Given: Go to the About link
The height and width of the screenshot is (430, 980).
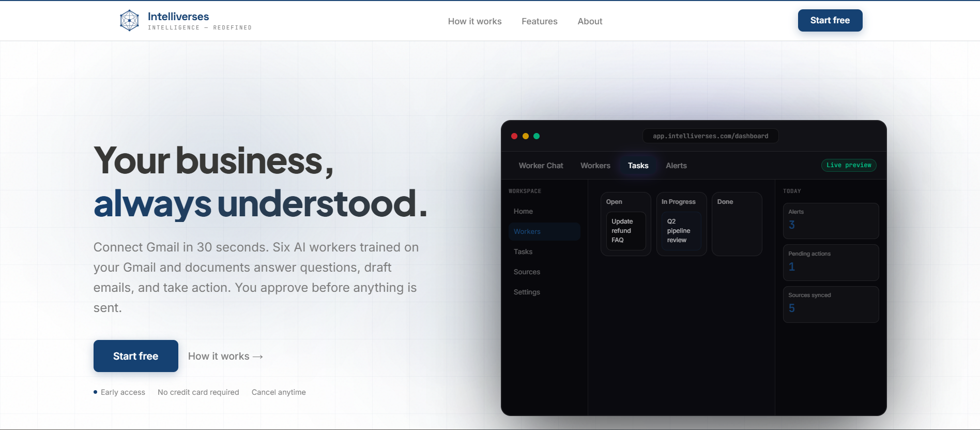Looking at the screenshot, I should (590, 21).
